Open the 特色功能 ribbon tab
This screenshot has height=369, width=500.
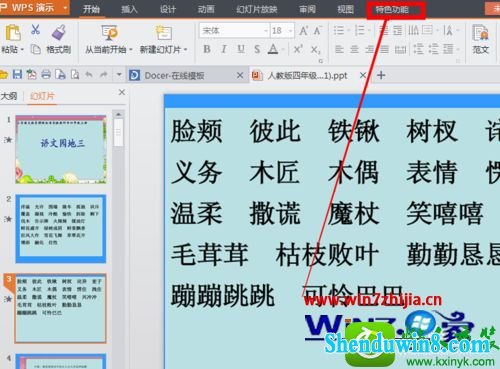pos(392,9)
